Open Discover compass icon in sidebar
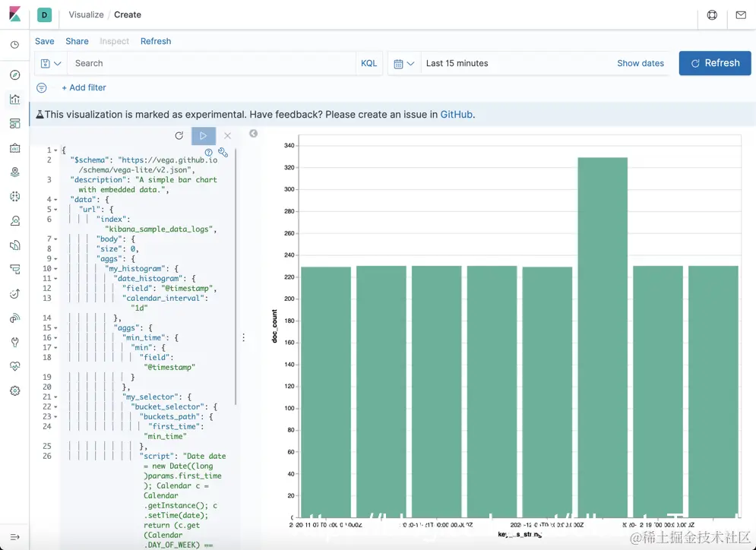 (15, 74)
